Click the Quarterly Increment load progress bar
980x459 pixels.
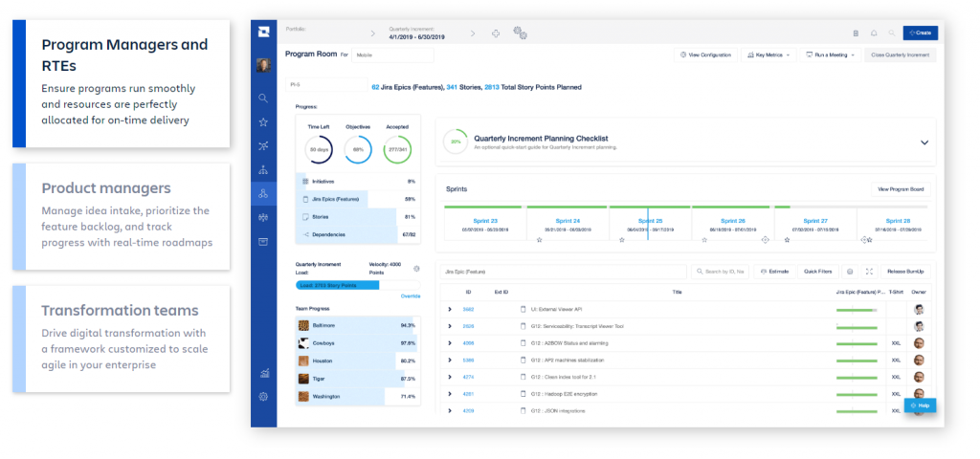point(339,284)
